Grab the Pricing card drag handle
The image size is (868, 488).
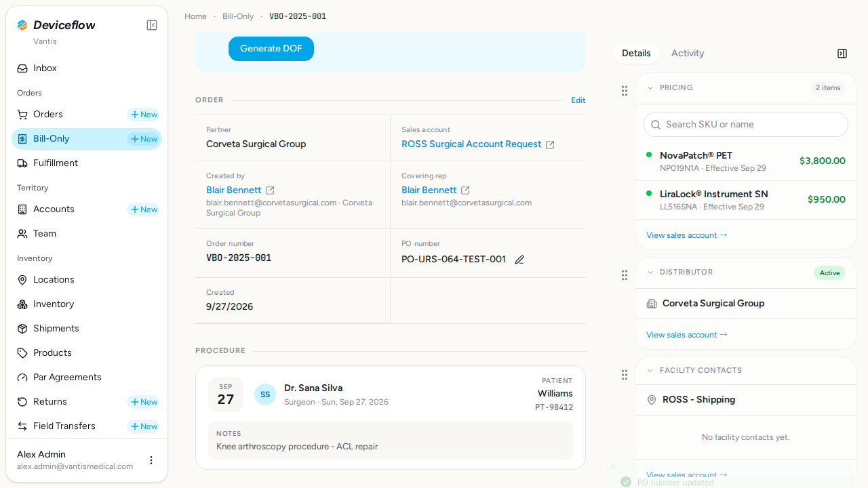(x=625, y=91)
